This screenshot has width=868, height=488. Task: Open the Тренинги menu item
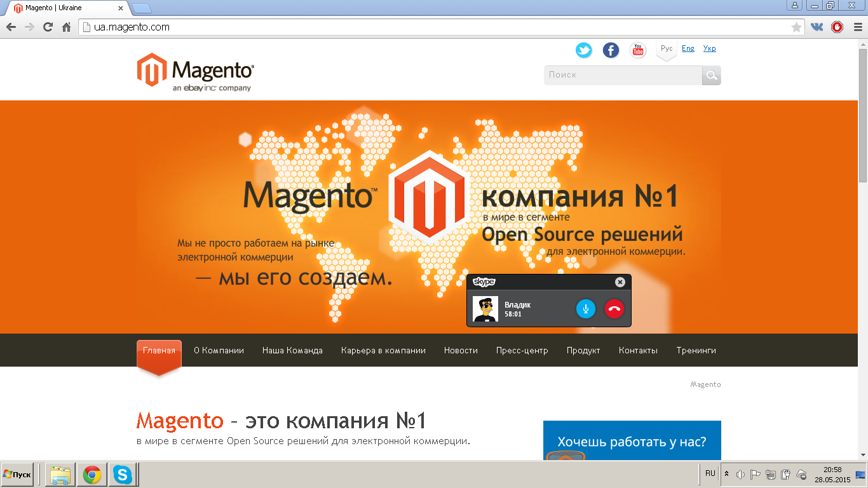click(x=696, y=350)
